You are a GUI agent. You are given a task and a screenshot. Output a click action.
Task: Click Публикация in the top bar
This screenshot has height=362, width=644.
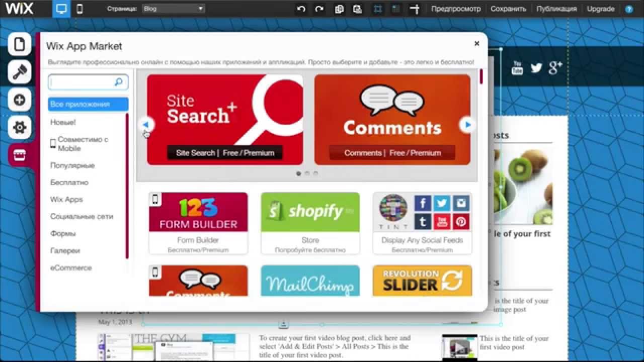[556, 9]
